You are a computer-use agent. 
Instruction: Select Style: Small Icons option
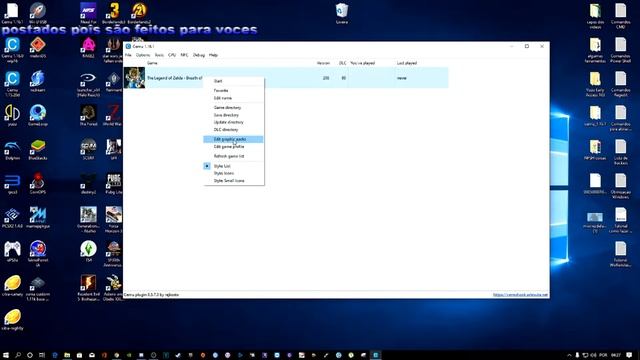(x=233, y=181)
